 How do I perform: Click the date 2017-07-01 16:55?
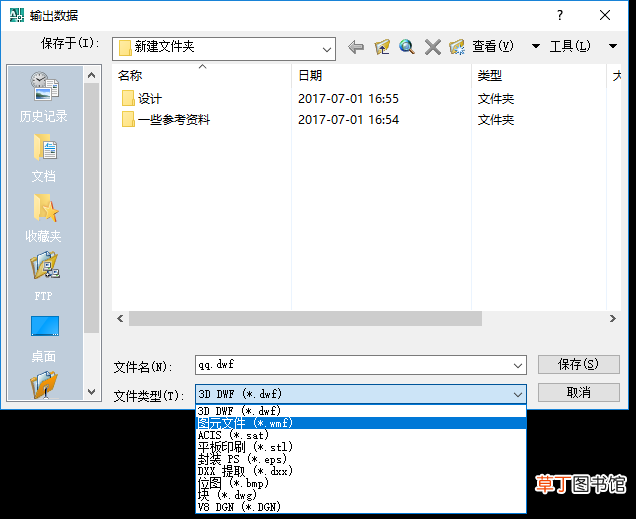click(348, 99)
